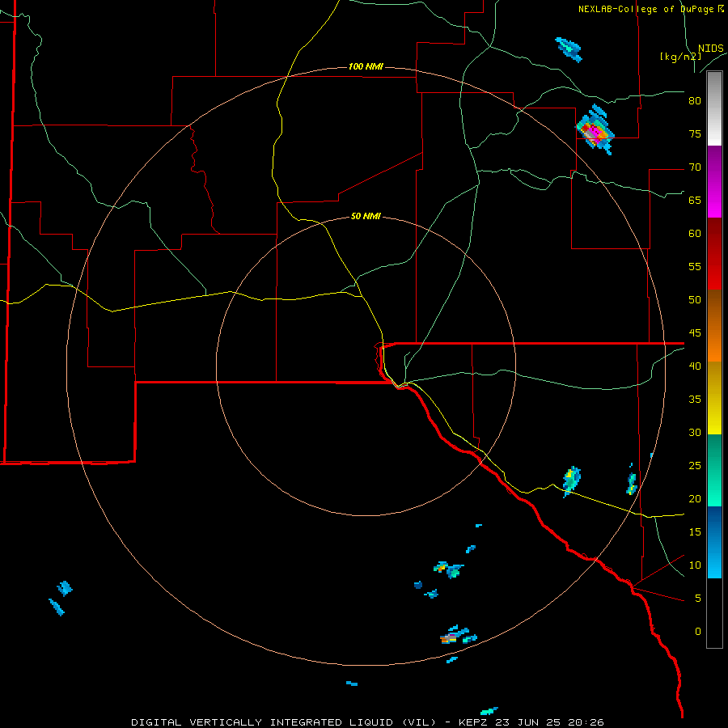Click the 65 value on color scale
Screen dimensions: 728x728
[695, 200]
